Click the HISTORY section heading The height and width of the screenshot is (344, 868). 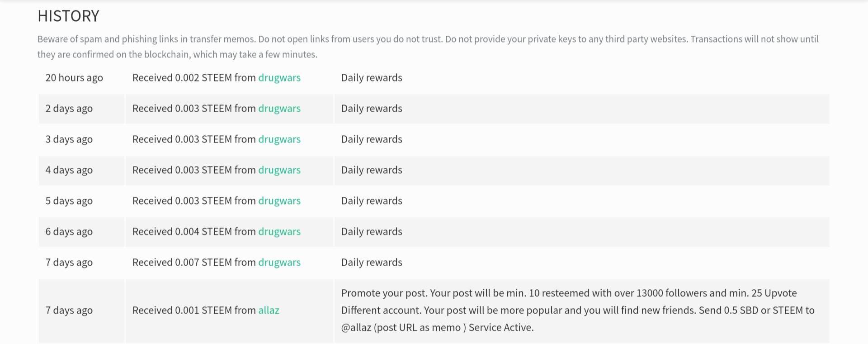68,16
